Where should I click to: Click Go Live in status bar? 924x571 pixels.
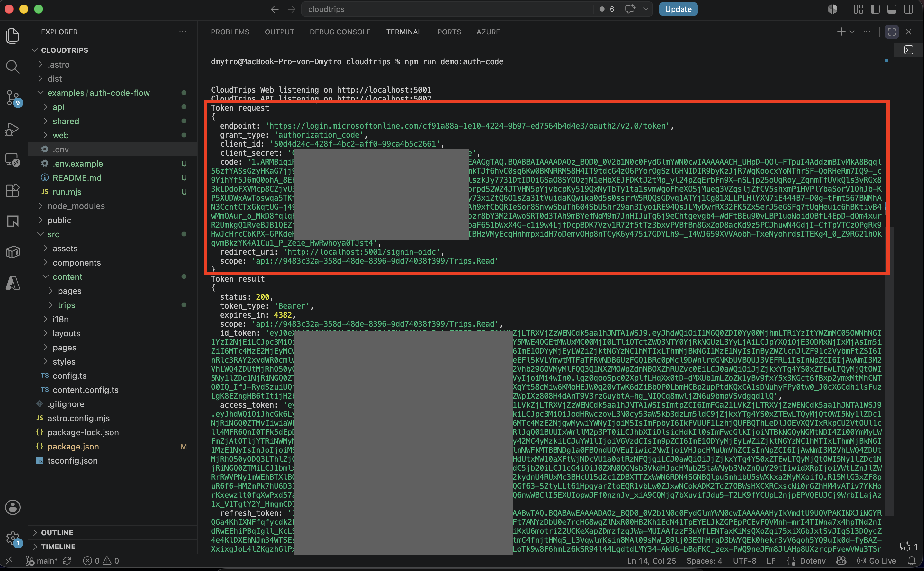point(876,561)
